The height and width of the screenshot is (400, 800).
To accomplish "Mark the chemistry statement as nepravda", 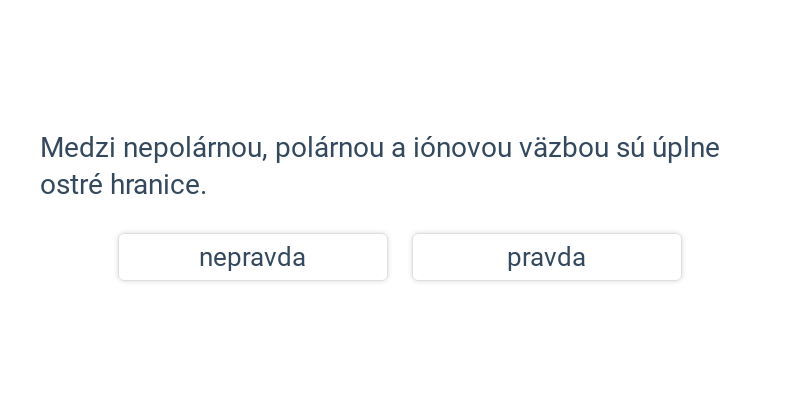I will (253, 257).
